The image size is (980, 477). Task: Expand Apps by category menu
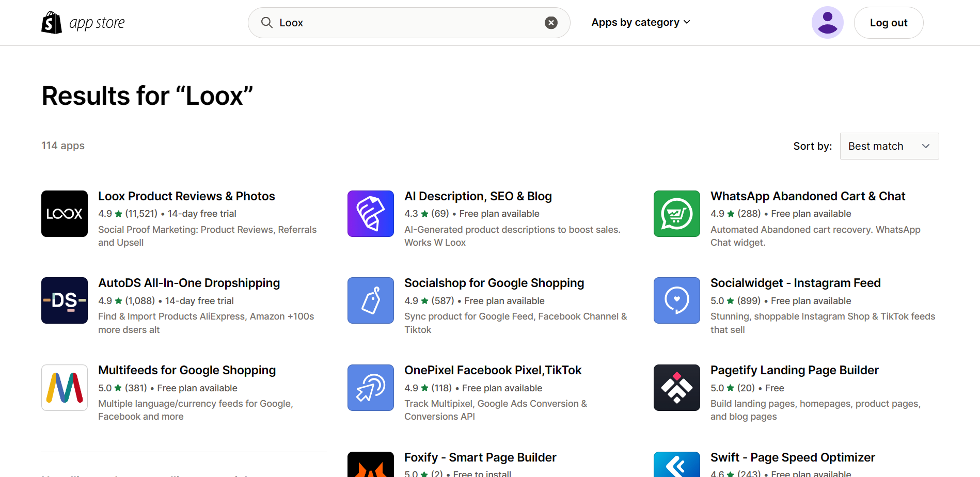tap(641, 22)
